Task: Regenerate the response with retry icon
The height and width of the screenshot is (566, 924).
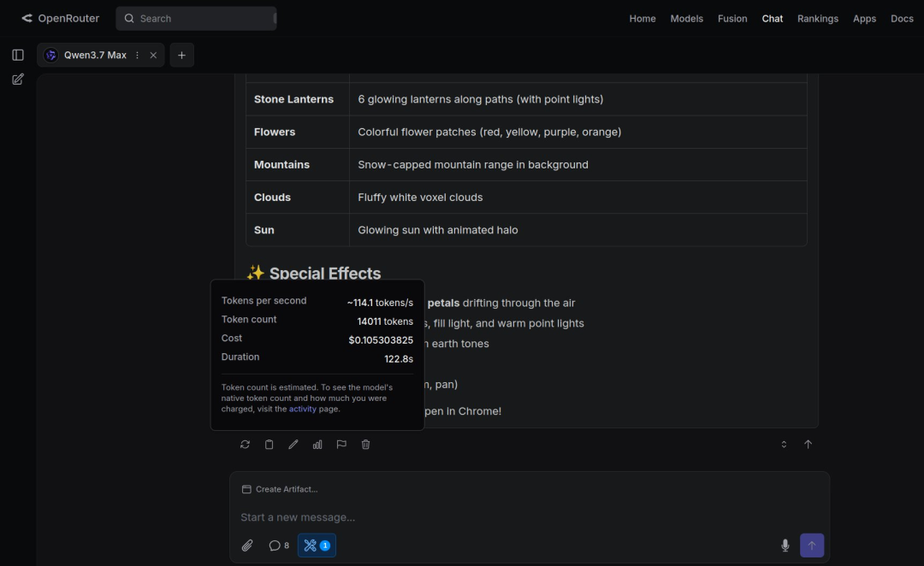Action: click(x=246, y=445)
